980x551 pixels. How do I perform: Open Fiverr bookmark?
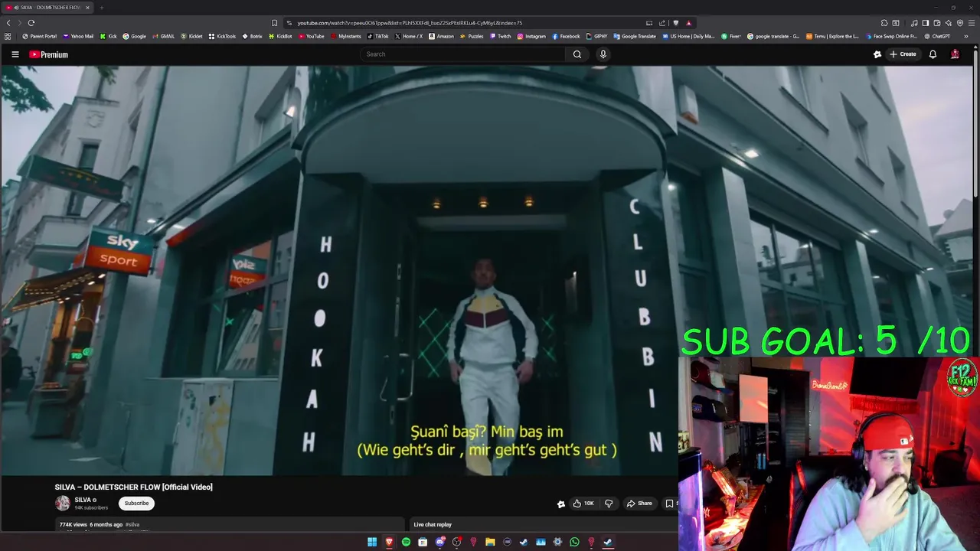(x=731, y=36)
